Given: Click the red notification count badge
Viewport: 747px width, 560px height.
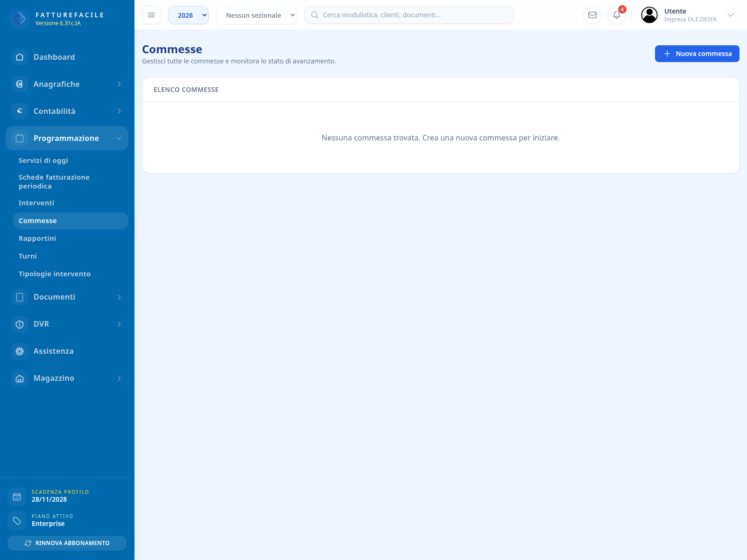Looking at the screenshot, I should [622, 9].
